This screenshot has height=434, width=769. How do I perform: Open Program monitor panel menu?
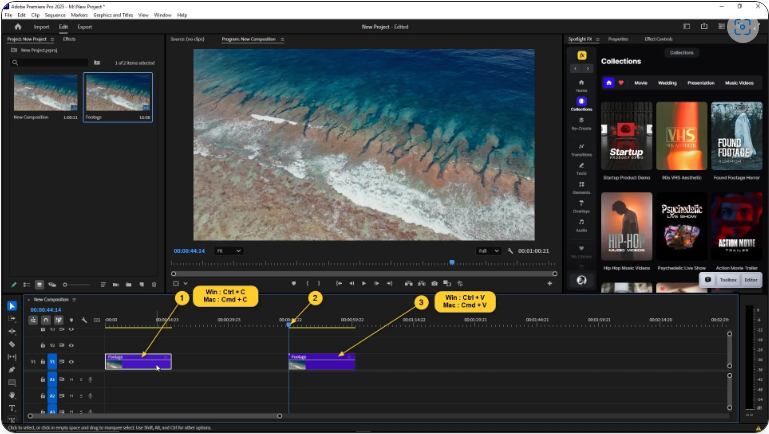point(282,39)
